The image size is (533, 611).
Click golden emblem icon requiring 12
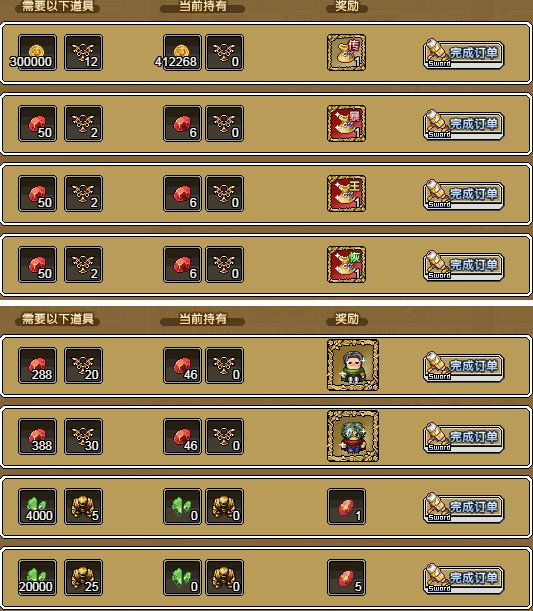point(83,53)
